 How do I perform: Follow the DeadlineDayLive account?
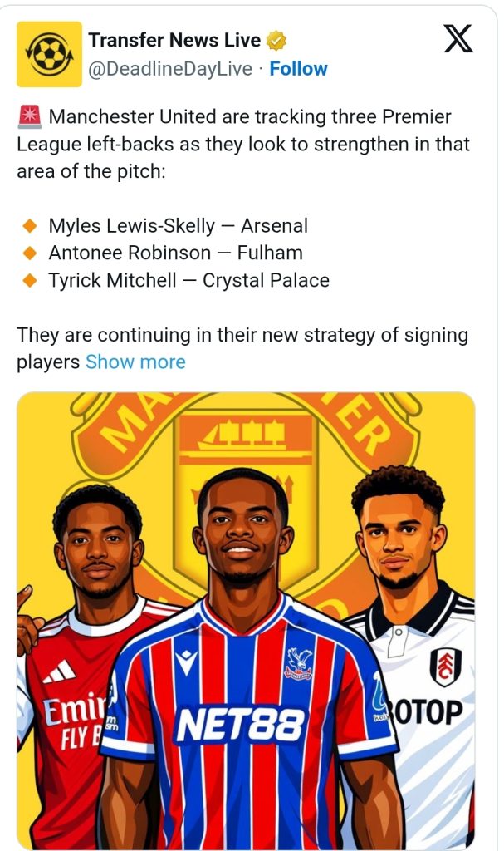point(298,69)
